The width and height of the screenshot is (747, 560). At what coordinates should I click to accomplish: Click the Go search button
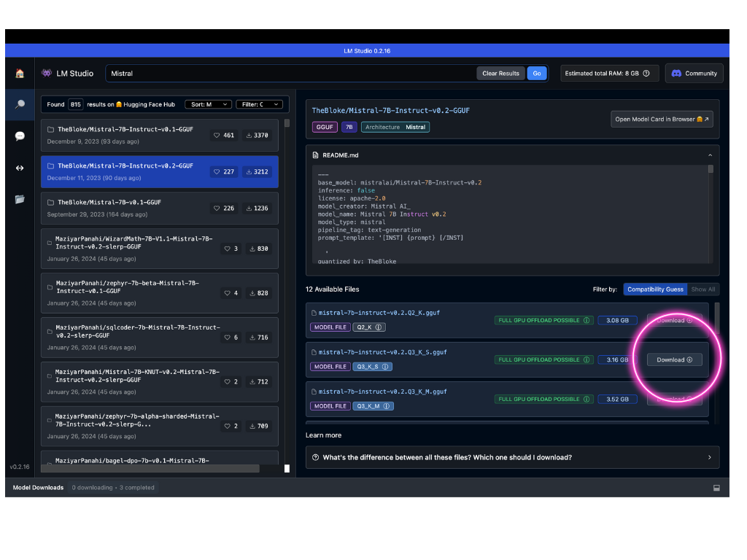(537, 74)
